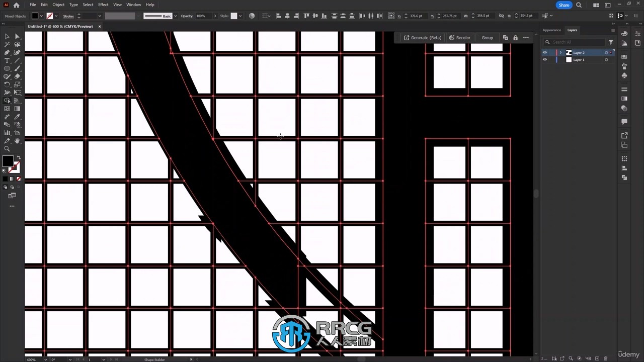Screen dimensions: 644x362
Task: Select the Lasso tool
Action: point(17,44)
